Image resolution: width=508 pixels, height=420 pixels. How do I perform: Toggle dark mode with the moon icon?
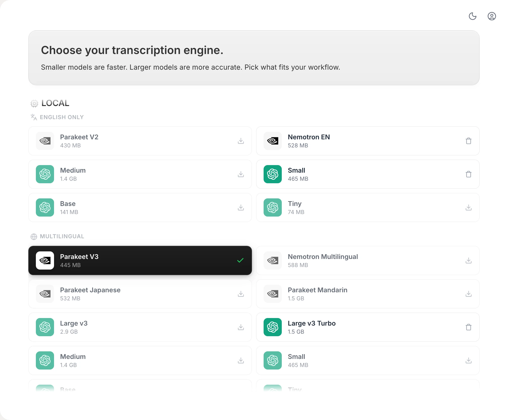pos(472,16)
